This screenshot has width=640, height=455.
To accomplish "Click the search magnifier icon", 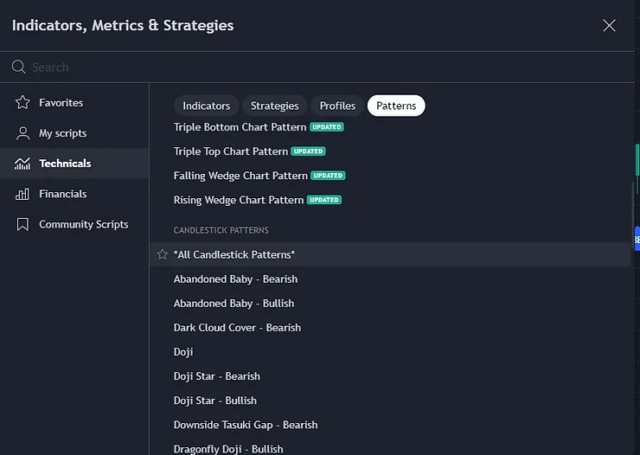I will (18, 67).
